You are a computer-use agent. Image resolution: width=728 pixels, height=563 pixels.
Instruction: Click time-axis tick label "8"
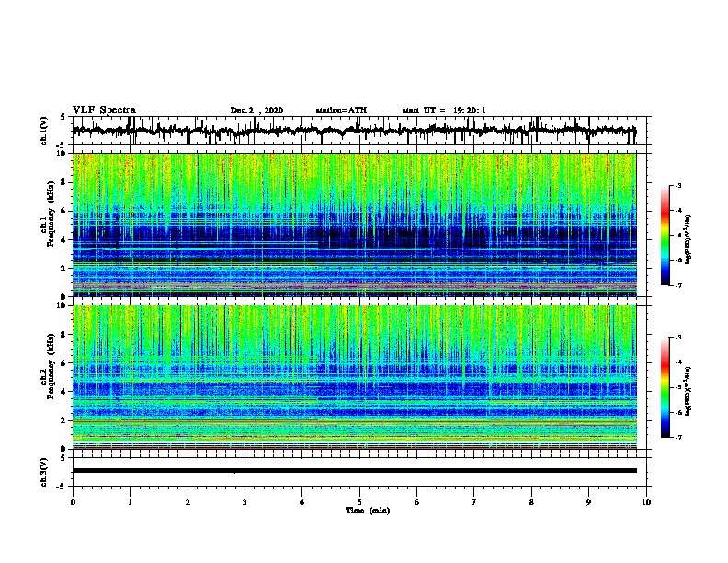click(531, 502)
